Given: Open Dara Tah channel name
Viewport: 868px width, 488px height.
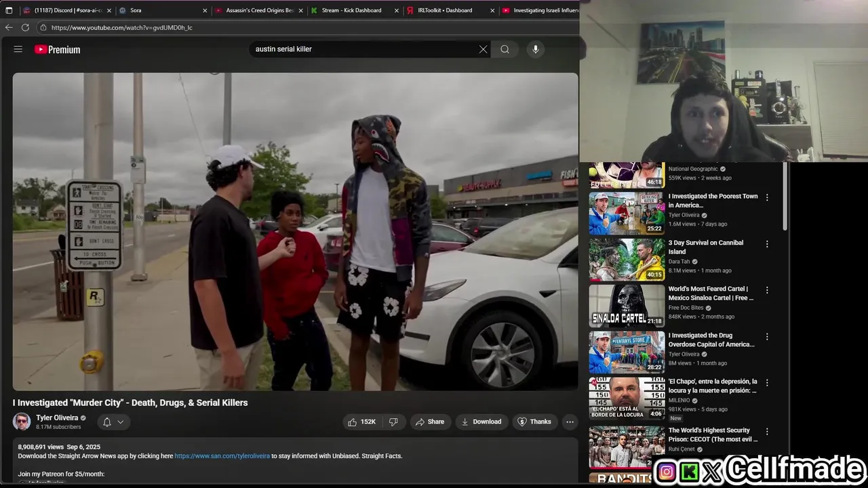Looking at the screenshot, I should pos(679,262).
